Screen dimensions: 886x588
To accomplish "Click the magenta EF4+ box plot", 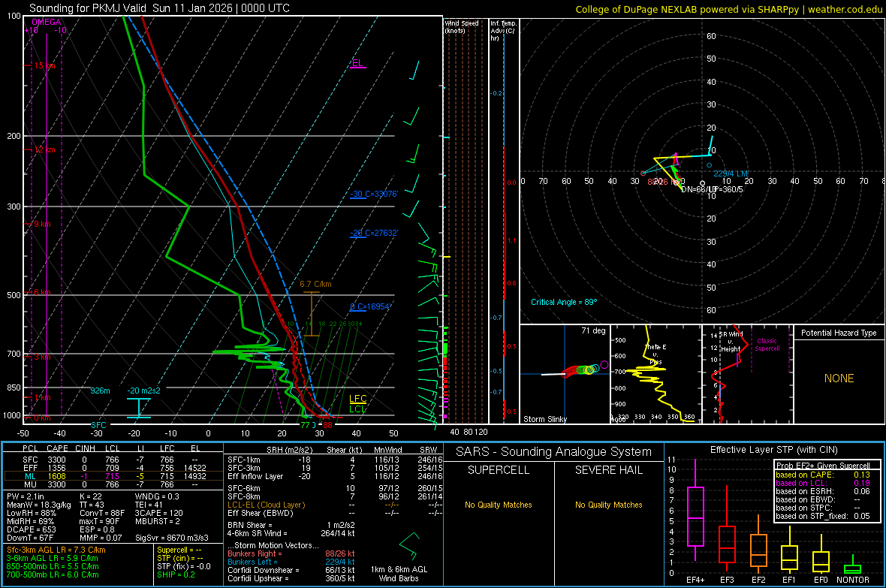I will click(695, 516).
